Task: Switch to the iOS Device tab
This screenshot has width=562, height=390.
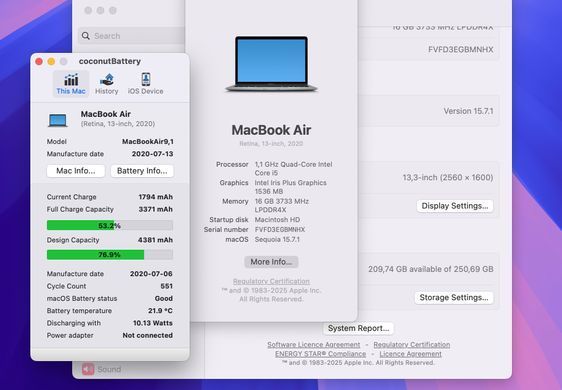Action: click(146, 84)
